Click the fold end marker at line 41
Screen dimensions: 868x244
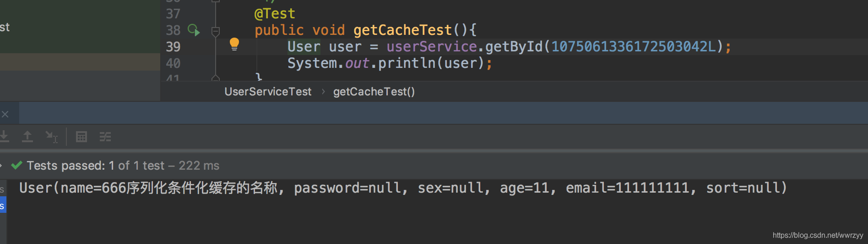216,78
